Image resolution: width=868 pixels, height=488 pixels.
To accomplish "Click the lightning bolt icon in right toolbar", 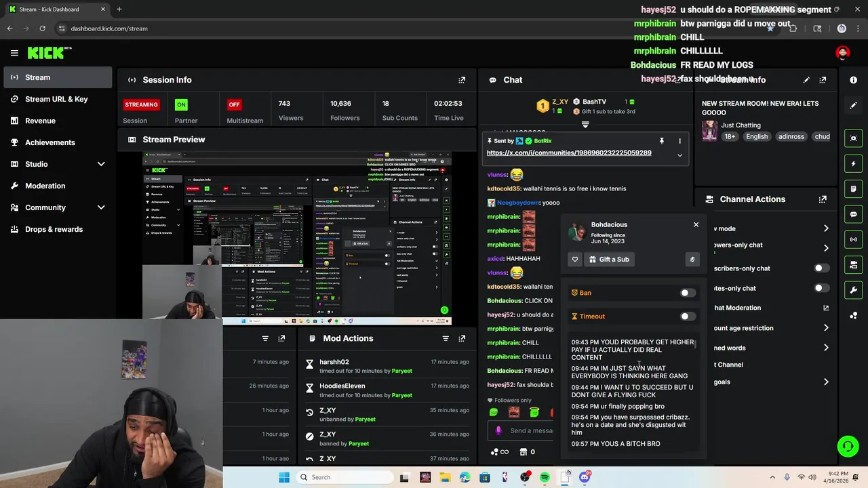I will [x=853, y=163].
